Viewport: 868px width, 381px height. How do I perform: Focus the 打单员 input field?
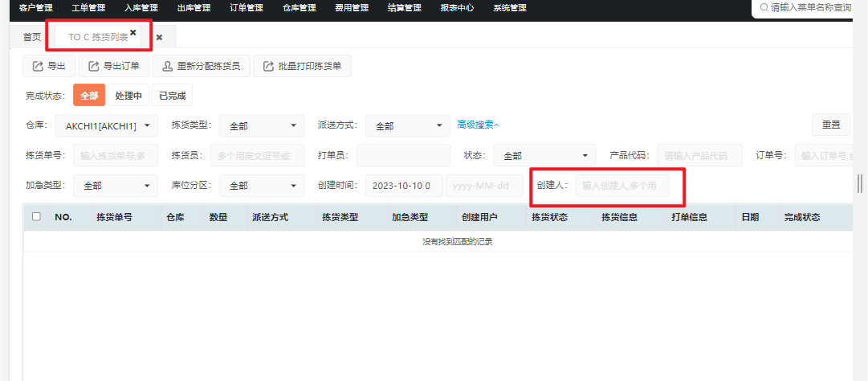pyautogui.click(x=403, y=156)
